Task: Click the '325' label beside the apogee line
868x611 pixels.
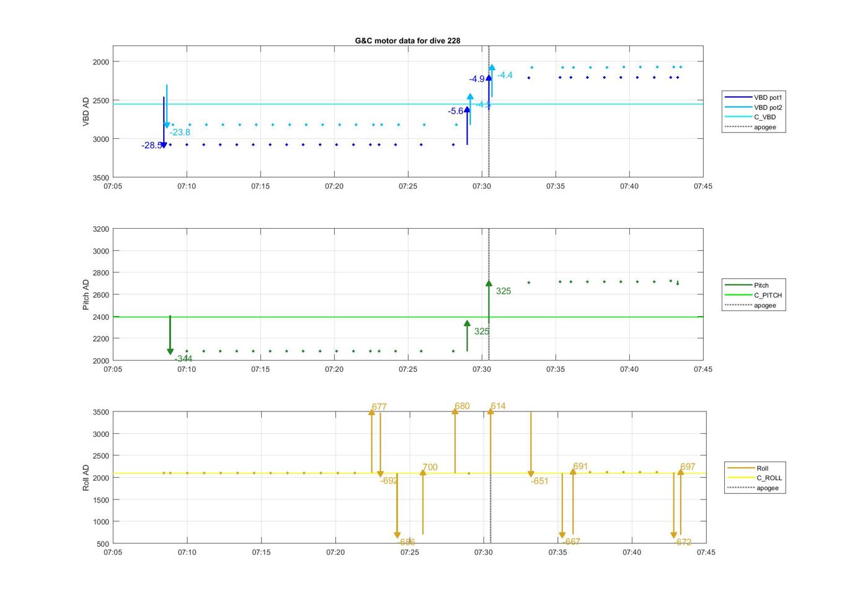Action: coord(503,291)
